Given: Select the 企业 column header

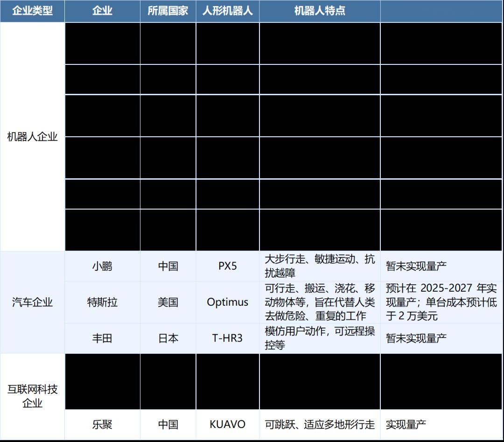Looking at the screenshot, I should pyautogui.click(x=102, y=11).
